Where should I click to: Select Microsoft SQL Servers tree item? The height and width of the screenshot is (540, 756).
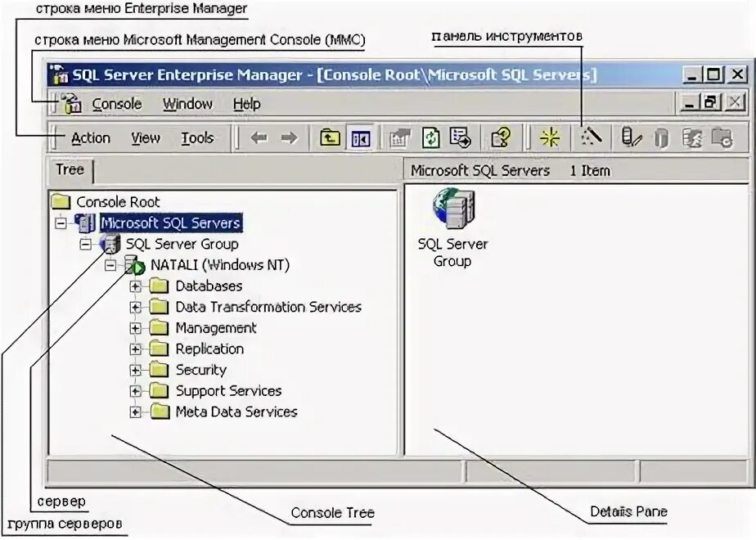coord(171,223)
